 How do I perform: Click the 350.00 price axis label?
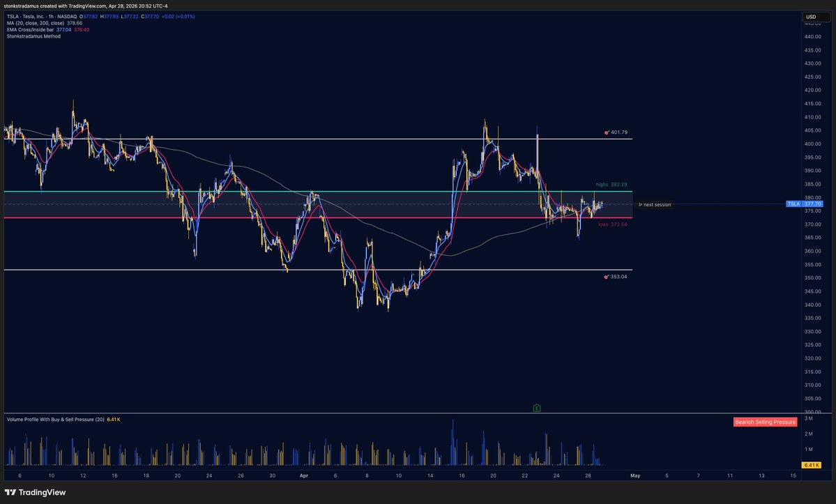812,278
